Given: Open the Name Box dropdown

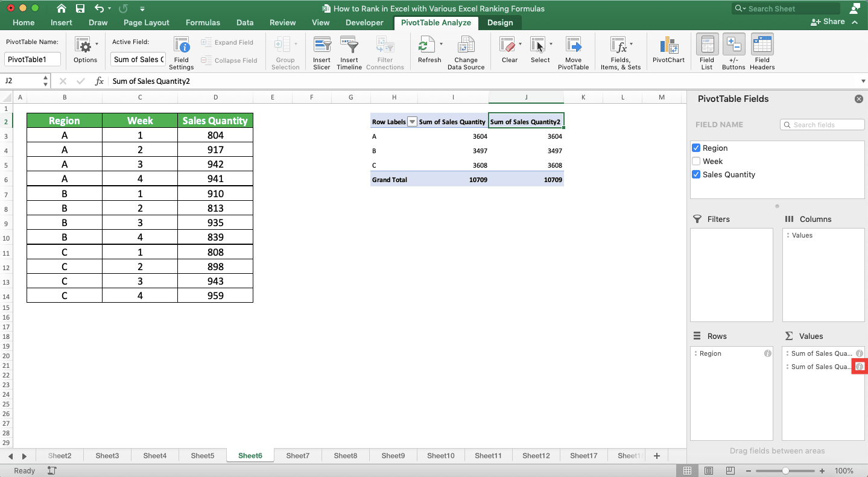Looking at the screenshot, I should tap(46, 81).
